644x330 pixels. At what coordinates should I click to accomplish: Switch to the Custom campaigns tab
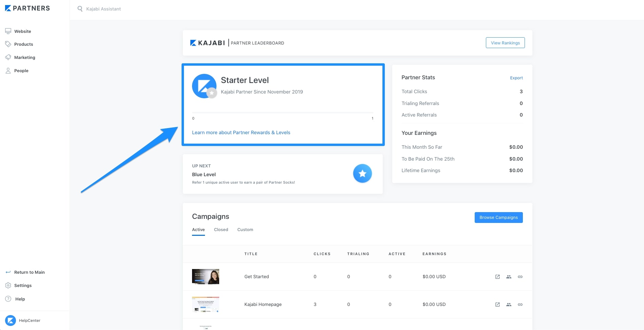click(245, 230)
